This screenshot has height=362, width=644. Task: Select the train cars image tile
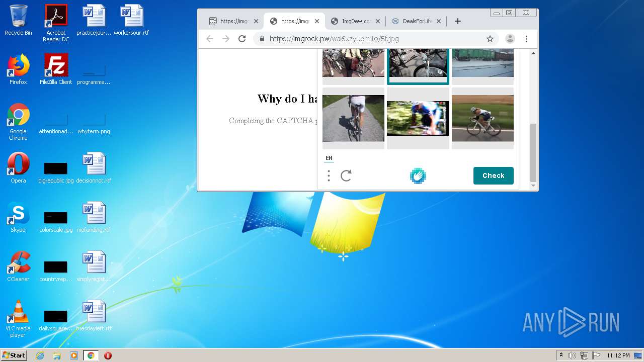coord(482,66)
